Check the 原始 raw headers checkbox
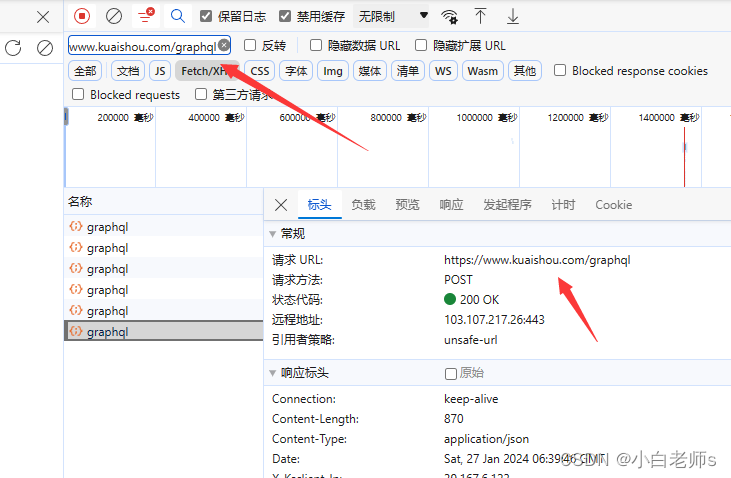731x478 pixels. pos(451,374)
